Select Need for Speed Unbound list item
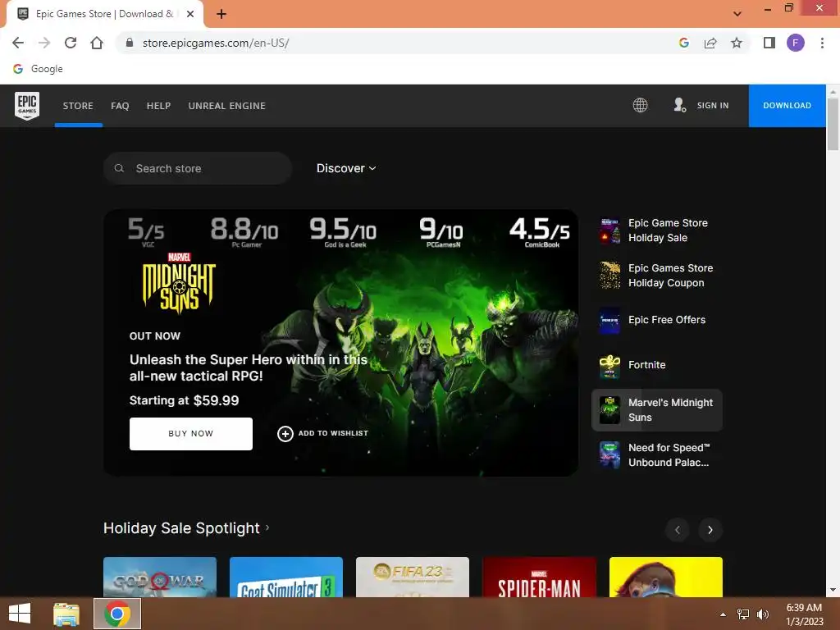The width and height of the screenshot is (840, 630). click(x=657, y=454)
